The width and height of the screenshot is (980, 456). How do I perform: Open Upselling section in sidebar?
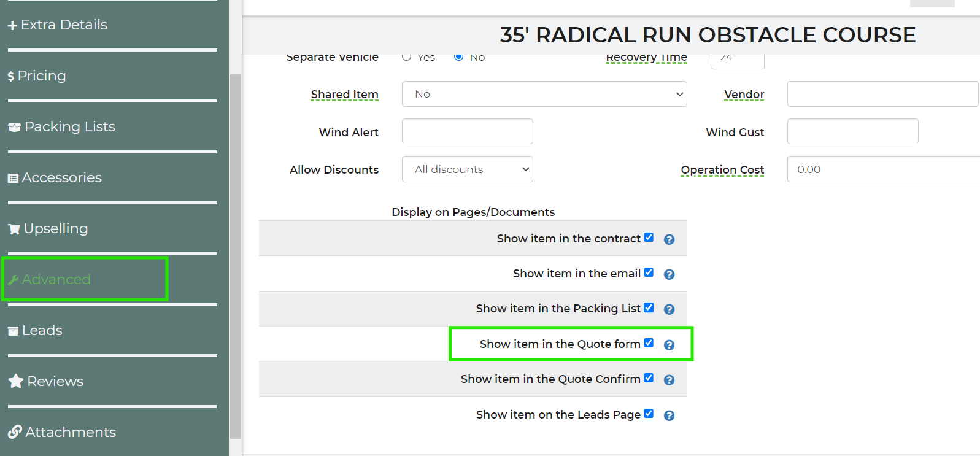pyautogui.click(x=56, y=229)
